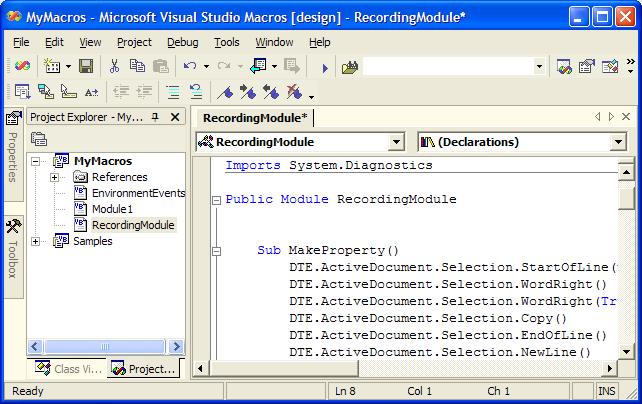Collapse the MyMacros project node
This screenshot has height=404, width=642.
coord(36,161)
